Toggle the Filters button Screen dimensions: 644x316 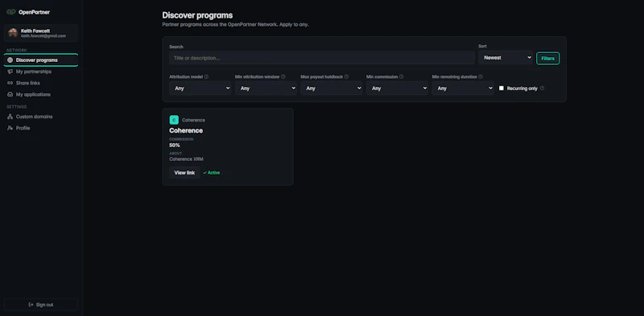(x=547, y=58)
